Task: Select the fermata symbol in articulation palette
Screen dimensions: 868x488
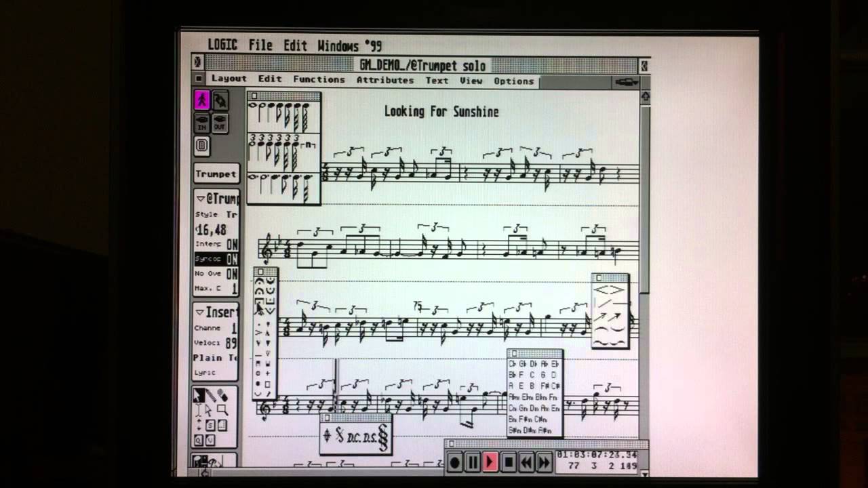Action: pos(259,281)
